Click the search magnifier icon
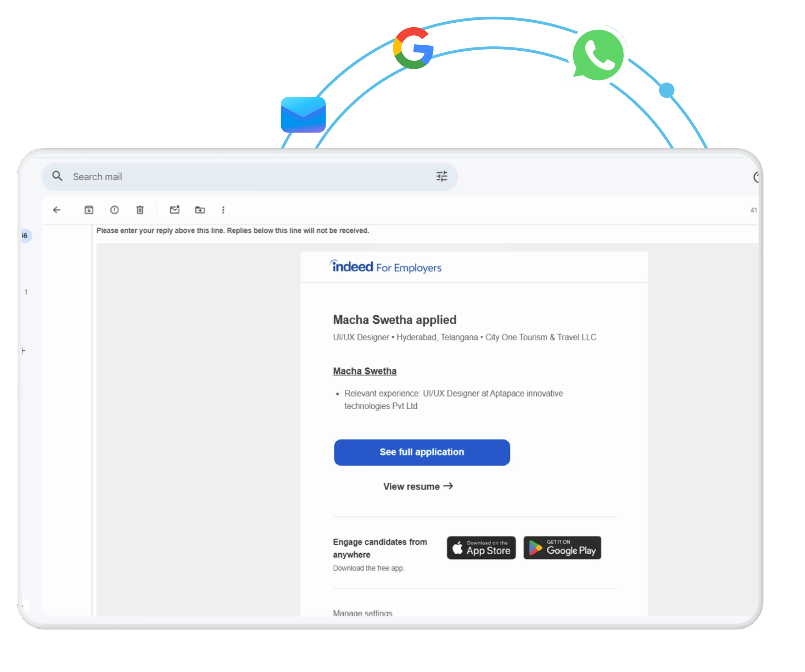 57,176
